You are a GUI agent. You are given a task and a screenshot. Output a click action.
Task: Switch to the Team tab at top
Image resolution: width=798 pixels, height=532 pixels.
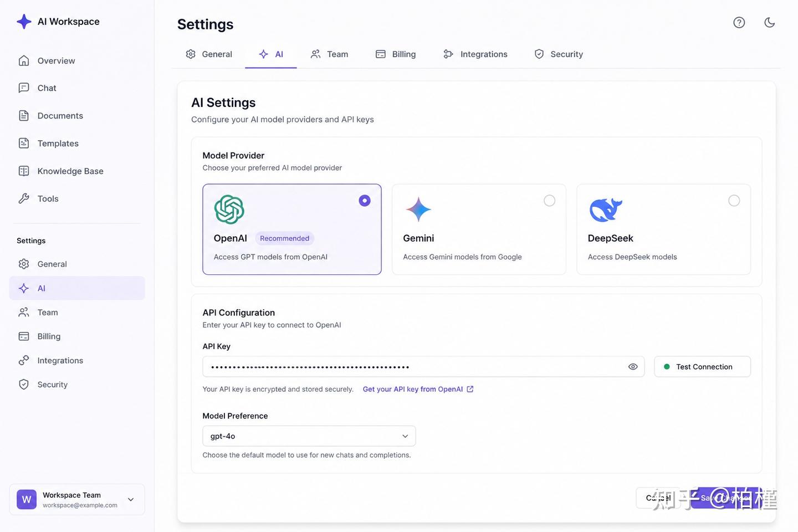(329, 54)
